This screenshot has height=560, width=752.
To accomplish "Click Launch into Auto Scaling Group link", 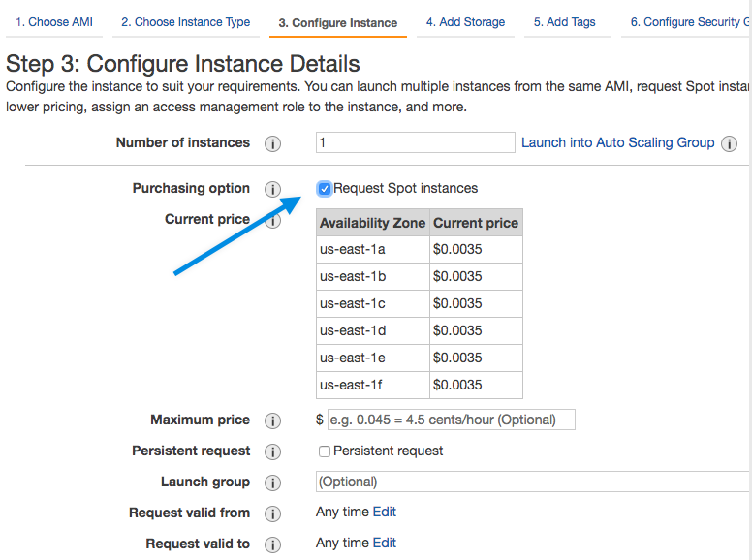I will click(617, 142).
